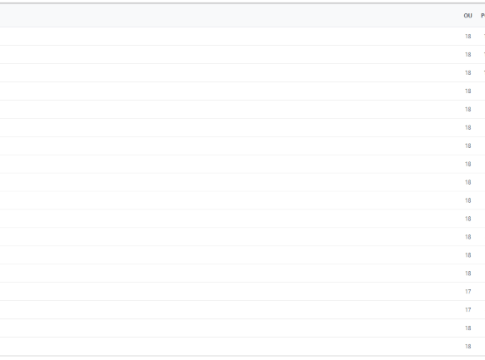The height and width of the screenshot is (360, 485).
Task: Select the eleventh row's 18 value
Action: 468,219
